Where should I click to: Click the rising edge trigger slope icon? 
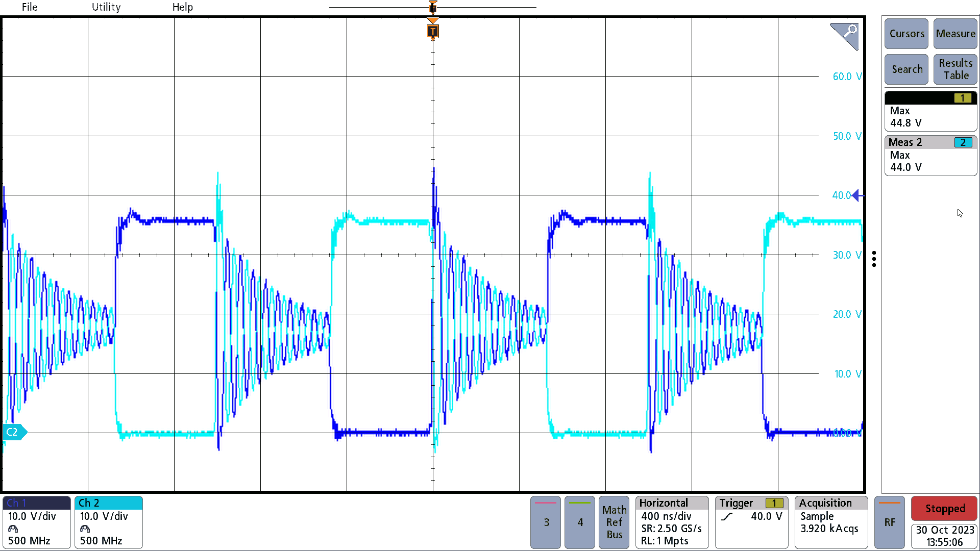[x=727, y=517]
